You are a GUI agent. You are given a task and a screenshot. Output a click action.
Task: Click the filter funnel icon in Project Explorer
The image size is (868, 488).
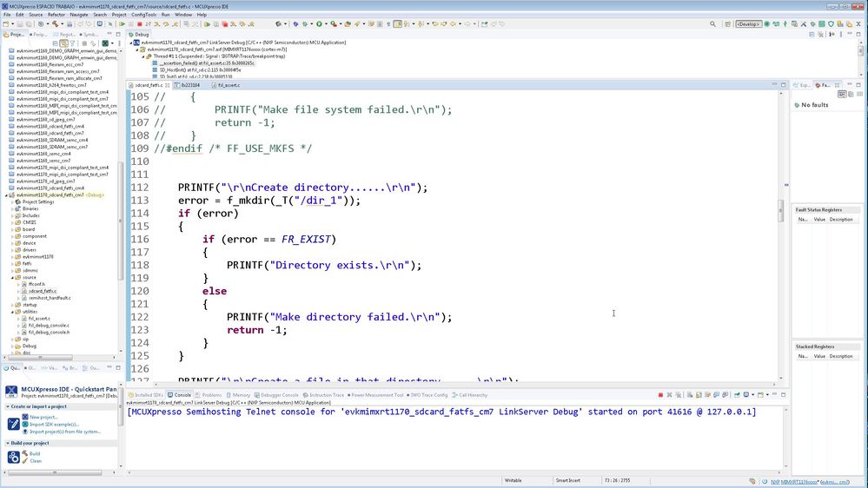click(x=72, y=43)
